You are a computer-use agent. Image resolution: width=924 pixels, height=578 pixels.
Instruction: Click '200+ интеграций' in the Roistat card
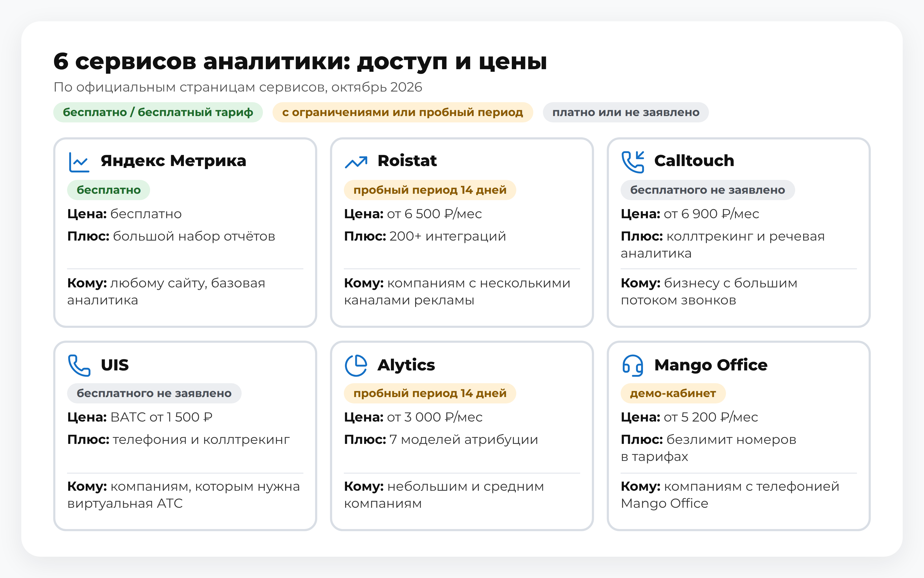coord(448,237)
